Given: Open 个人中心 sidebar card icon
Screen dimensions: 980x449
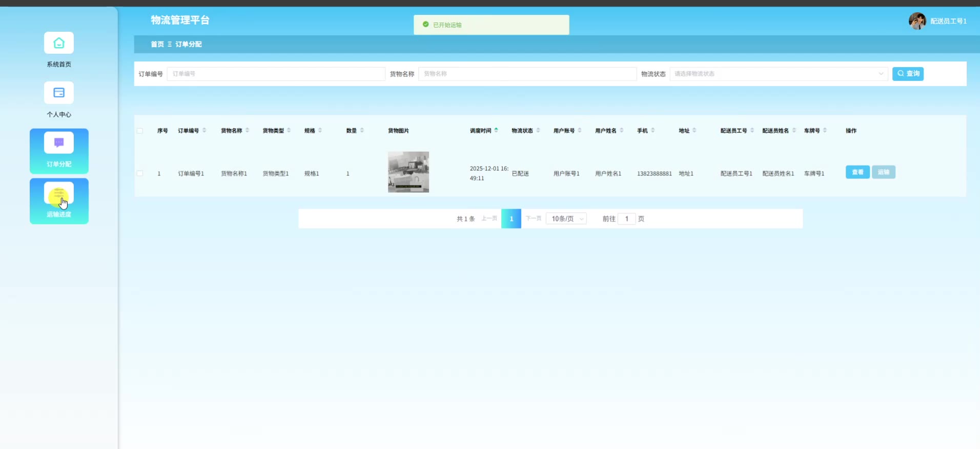Looking at the screenshot, I should 59,93.
